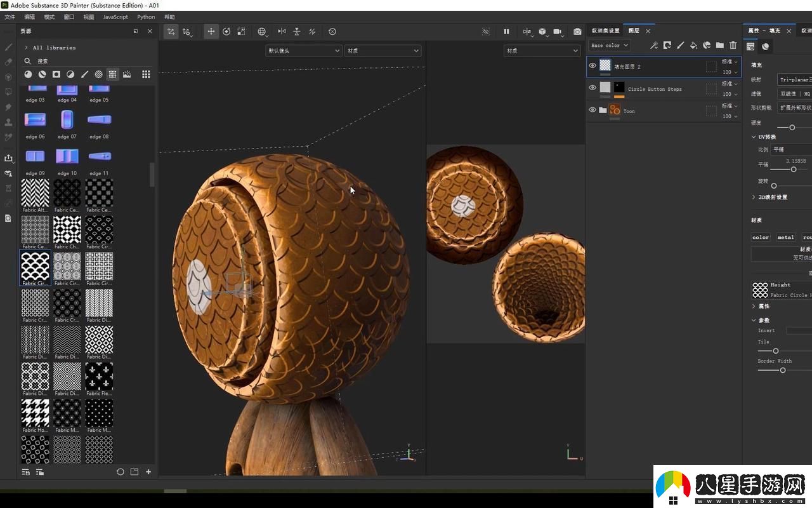This screenshot has height=508, width=812.
Task: Select the Paint brush tool
Action: pyautogui.click(x=8, y=46)
